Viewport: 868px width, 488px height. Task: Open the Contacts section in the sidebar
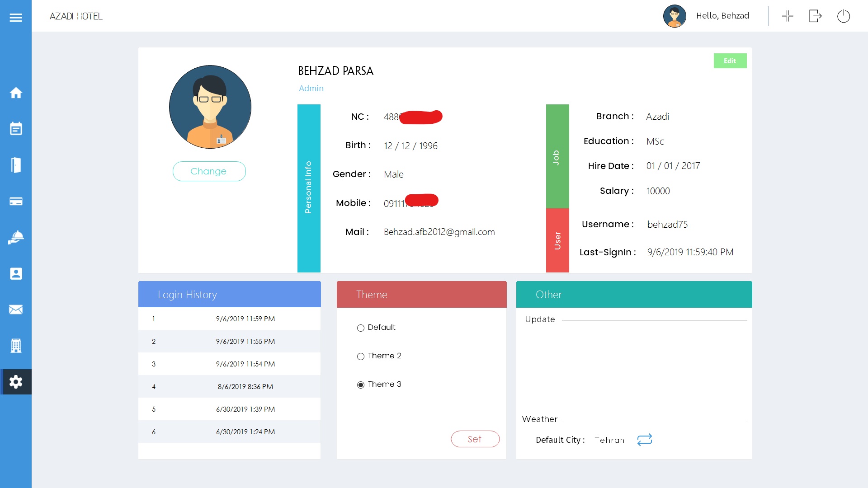(16, 273)
